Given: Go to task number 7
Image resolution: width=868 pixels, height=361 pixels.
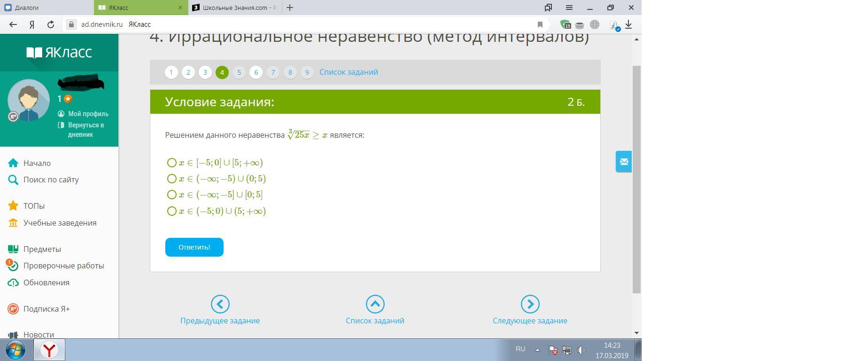Looking at the screenshot, I should coord(273,72).
